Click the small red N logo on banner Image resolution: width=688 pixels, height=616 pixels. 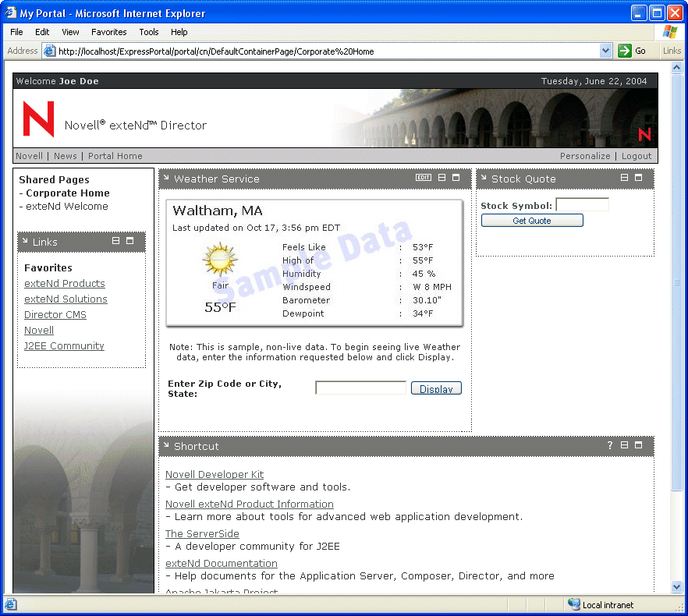[x=644, y=134]
